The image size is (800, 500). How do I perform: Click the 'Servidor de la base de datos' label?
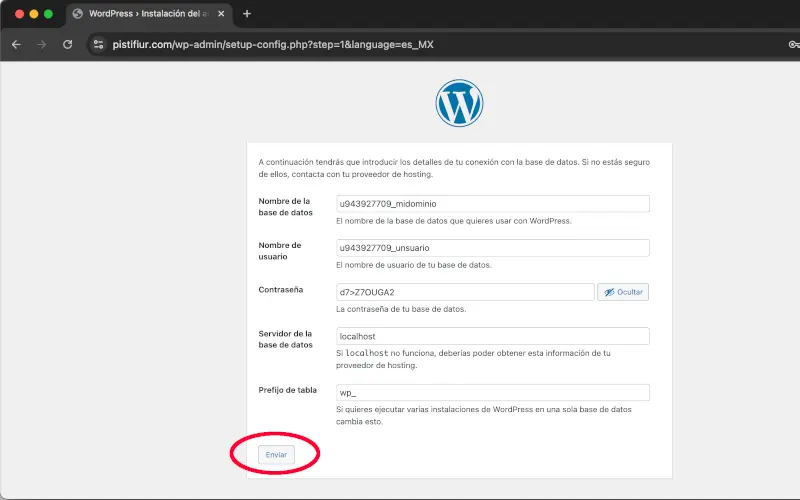pyautogui.click(x=285, y=339)
